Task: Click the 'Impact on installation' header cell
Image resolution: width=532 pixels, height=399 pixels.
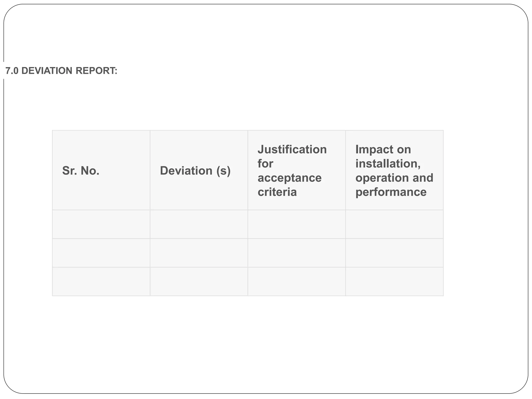Action: 394,170
